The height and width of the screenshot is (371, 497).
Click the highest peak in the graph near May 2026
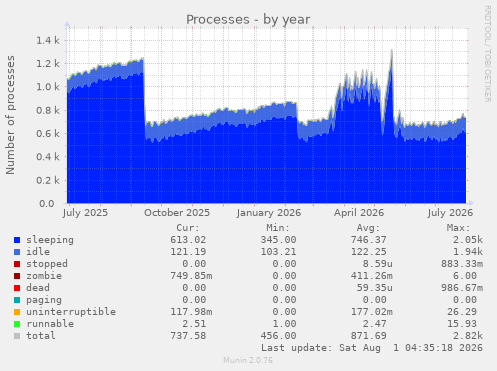392,51
